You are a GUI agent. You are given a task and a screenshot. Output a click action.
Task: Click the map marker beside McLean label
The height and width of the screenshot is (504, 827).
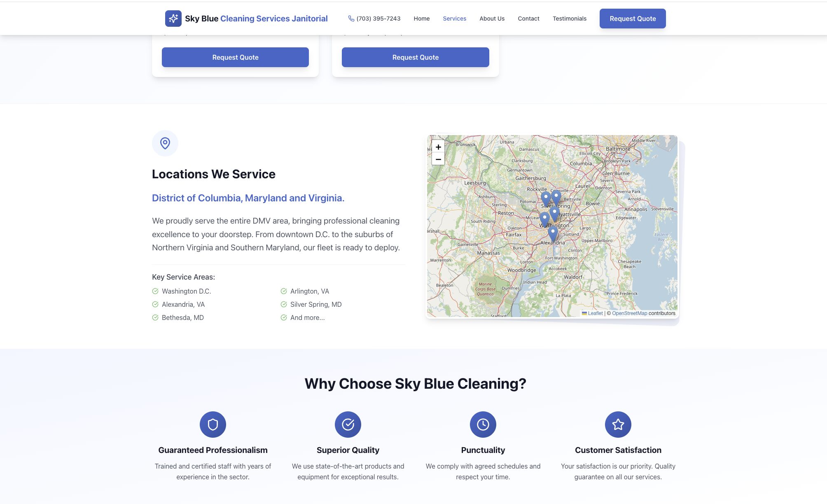click(x=544, y=219)
